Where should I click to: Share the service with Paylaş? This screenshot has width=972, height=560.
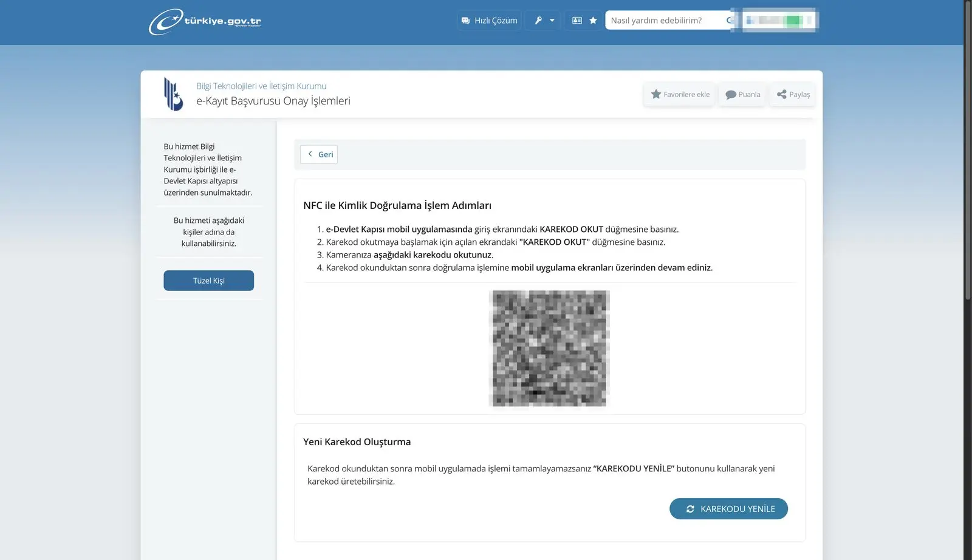click(x=793, y=95)
